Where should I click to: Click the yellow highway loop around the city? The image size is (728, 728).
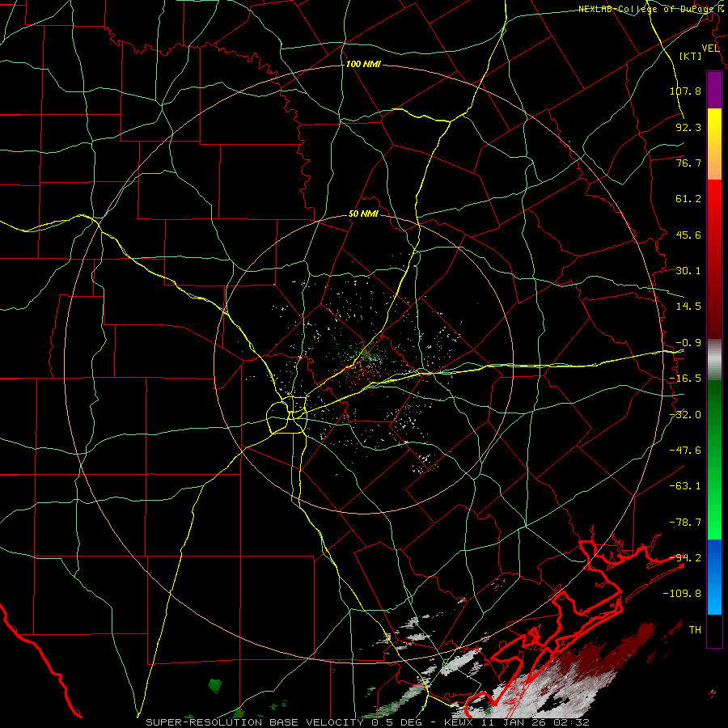[286, 415]
